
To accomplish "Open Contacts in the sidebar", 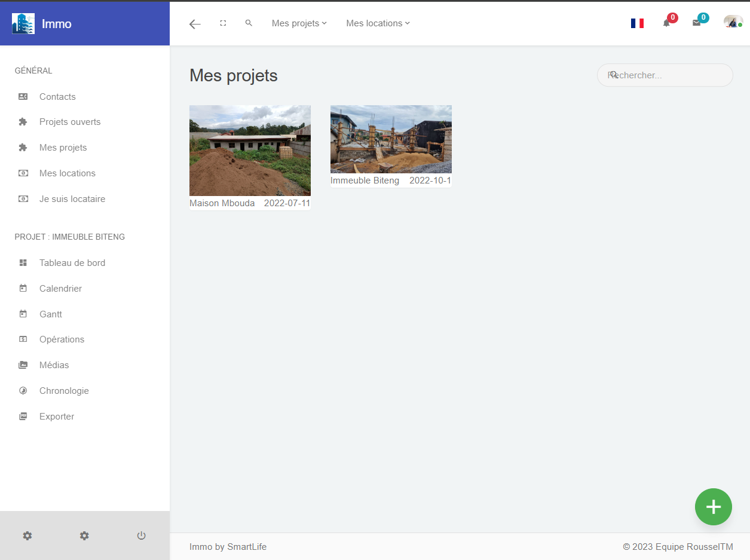I will click(x=57, y=97).
